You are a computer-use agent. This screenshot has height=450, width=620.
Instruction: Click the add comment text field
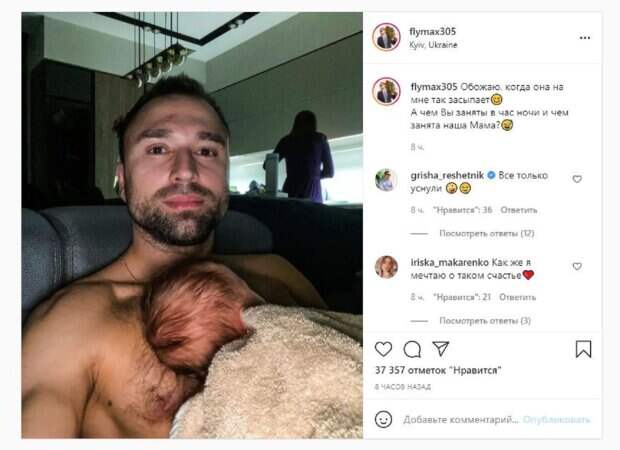[461, 419]
